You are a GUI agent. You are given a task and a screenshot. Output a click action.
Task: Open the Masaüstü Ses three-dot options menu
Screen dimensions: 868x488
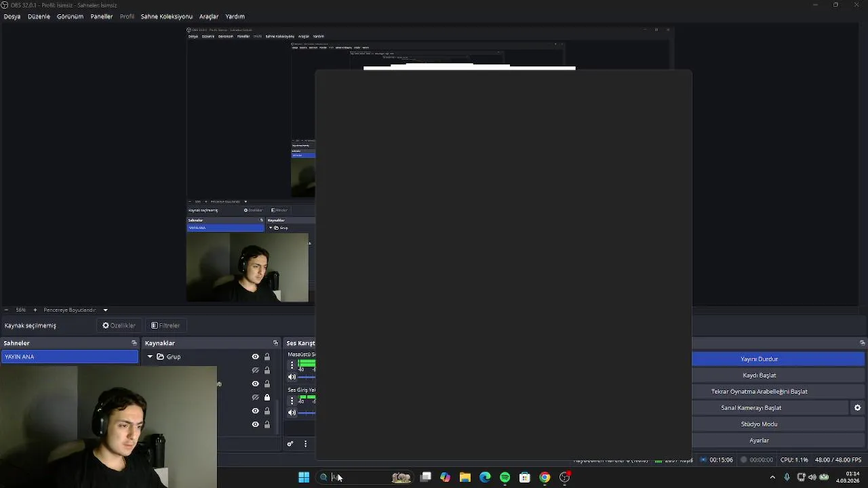coord(292,365)
